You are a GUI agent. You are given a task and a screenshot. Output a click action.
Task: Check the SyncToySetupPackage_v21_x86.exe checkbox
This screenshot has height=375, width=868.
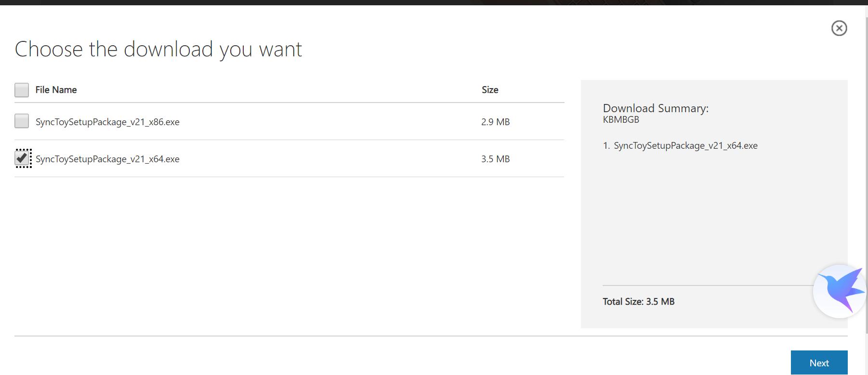(22, 121)
